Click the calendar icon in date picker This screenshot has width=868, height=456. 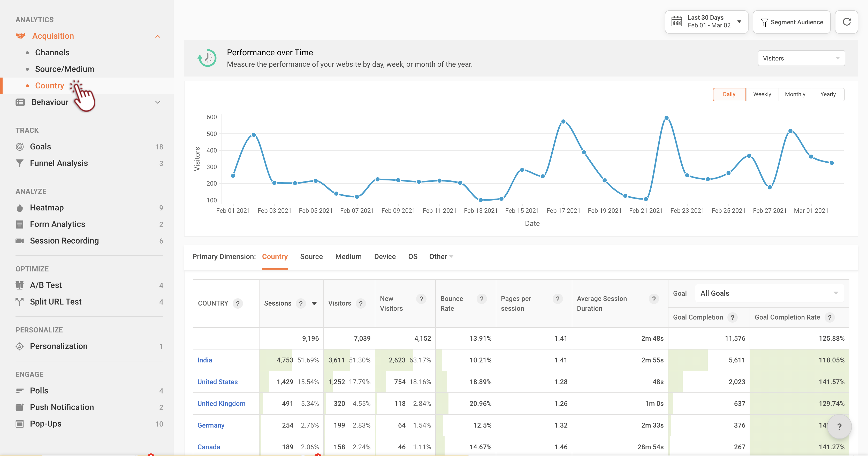tap(676, 21)
